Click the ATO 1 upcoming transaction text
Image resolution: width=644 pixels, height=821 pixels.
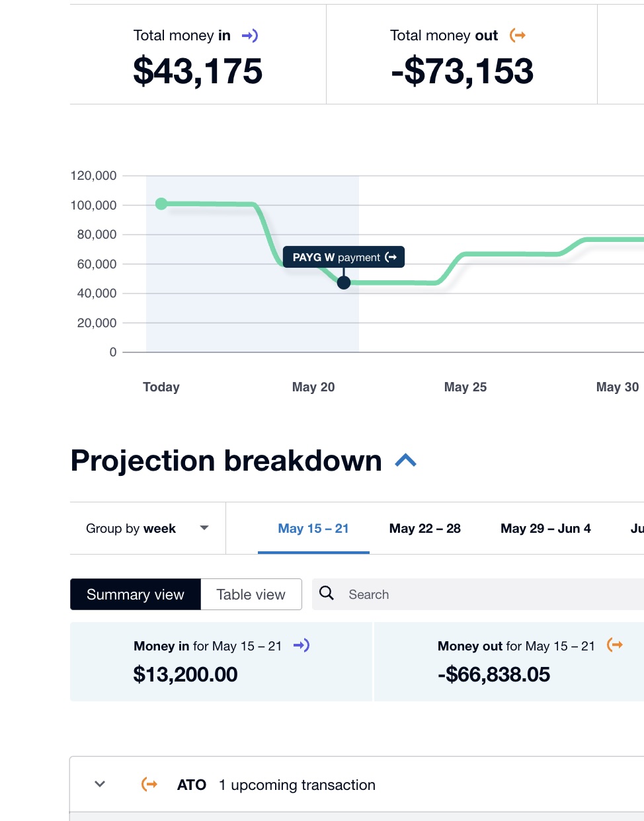pyautogui.click(x=276, y=785)
